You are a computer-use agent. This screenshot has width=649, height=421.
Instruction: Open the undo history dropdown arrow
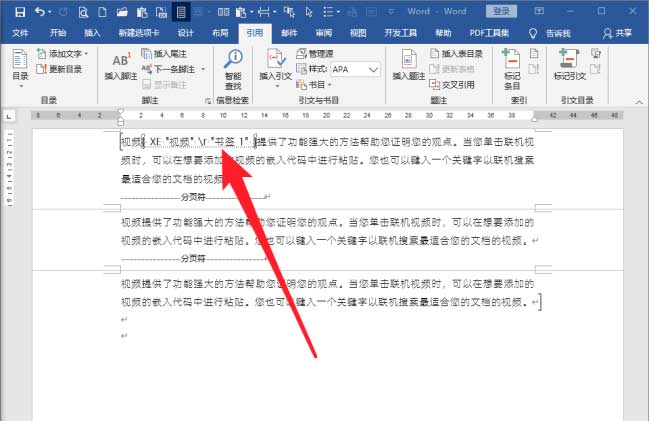[50, 12]
